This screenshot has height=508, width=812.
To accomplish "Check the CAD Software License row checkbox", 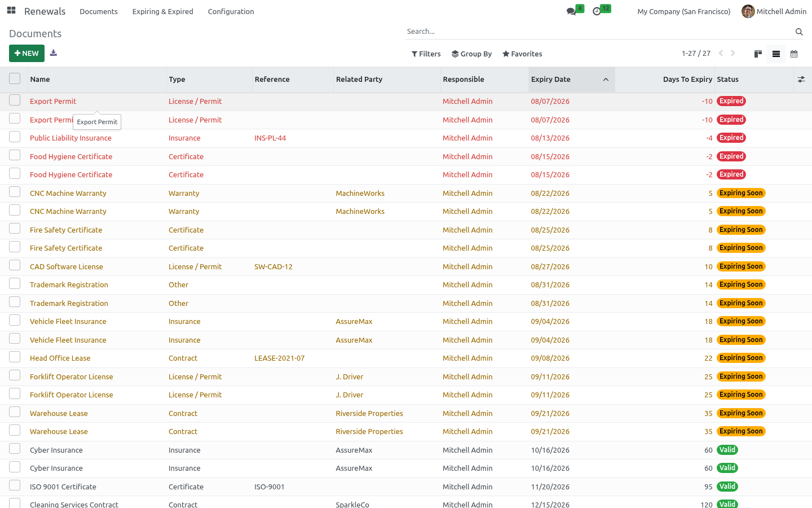I will (x=15, y=265).
